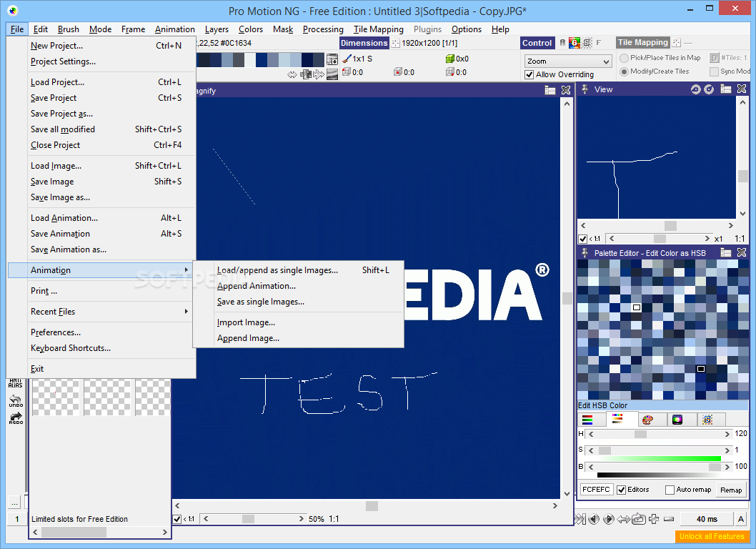Choose Save Project as... from File menu
The height and width of the screenshot is (549, 756).
point(61,114)
